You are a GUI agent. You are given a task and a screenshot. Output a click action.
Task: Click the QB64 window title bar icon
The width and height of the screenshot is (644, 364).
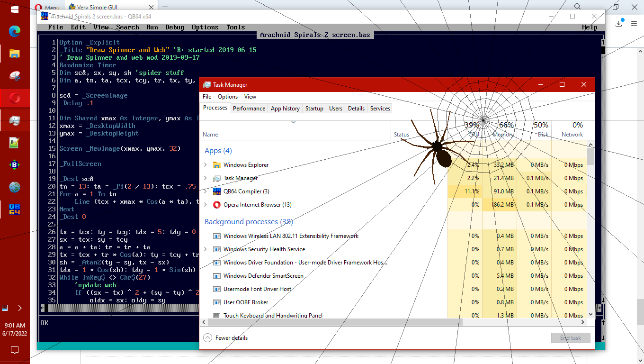(x=45, y=16)
